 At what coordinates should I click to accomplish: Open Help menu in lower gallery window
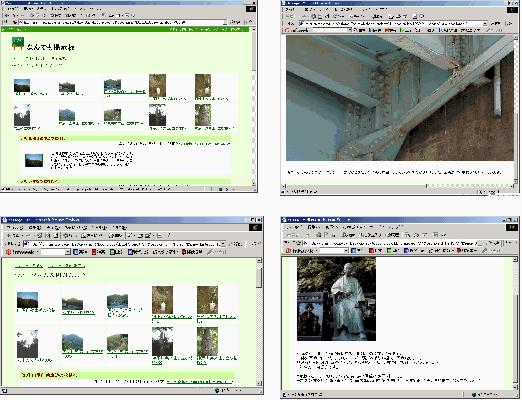(119, 227)
